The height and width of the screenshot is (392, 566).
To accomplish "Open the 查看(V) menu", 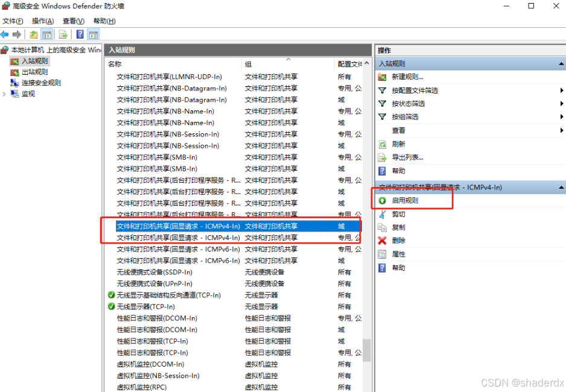I will coord(73,21).
